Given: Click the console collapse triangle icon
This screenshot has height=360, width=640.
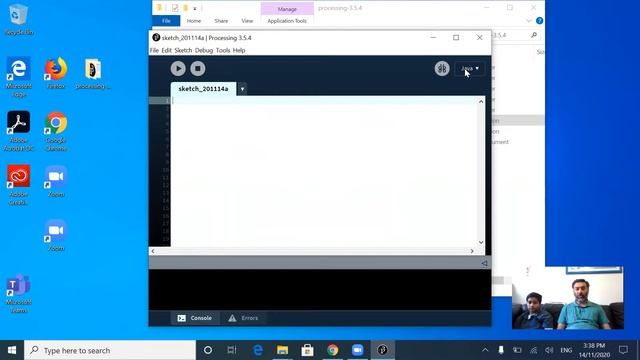Looking at the screenshot, I should click(x=484, y=263).
